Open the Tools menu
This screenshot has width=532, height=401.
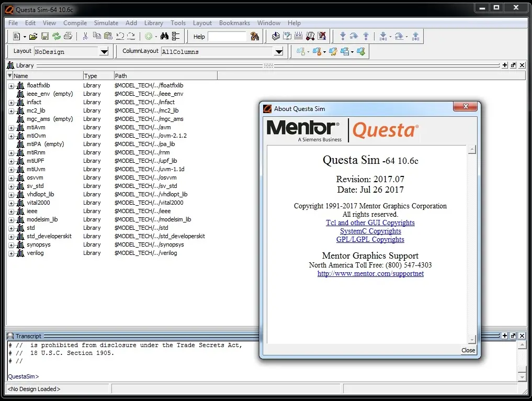(x=178, y=23)
